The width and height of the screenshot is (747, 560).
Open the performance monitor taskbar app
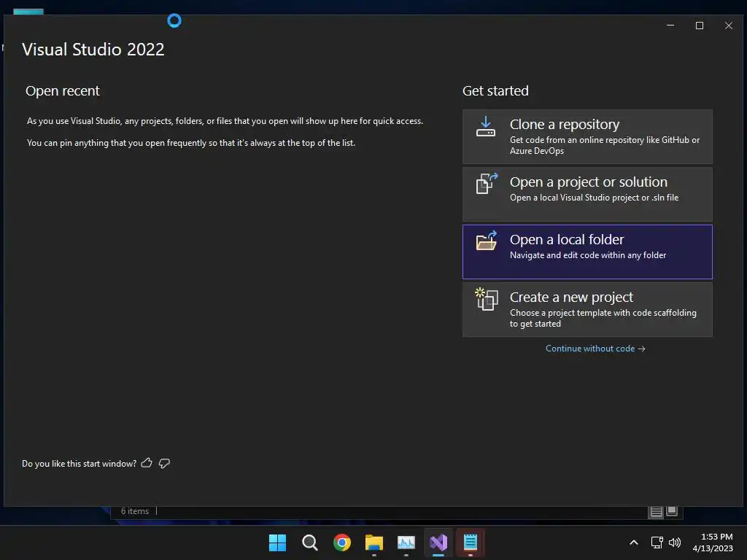pyautogui.click(x=406, y=542)
